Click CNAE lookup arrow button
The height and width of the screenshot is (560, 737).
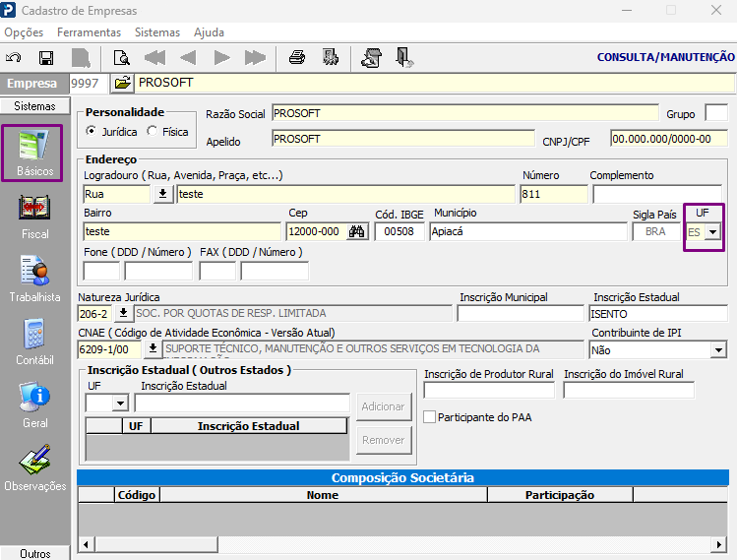coord(153,348)
